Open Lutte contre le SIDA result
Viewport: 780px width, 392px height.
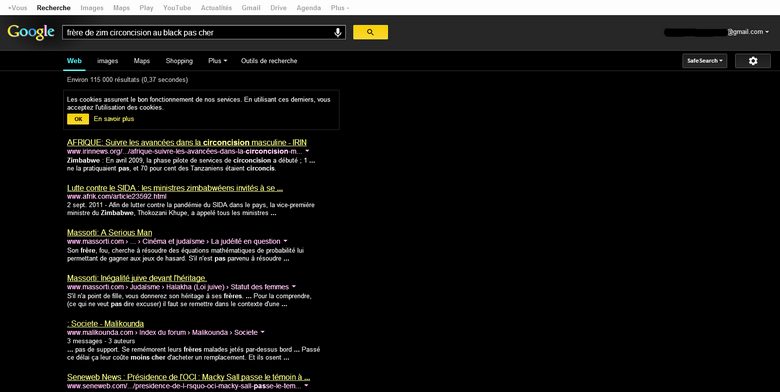[175, 188]
